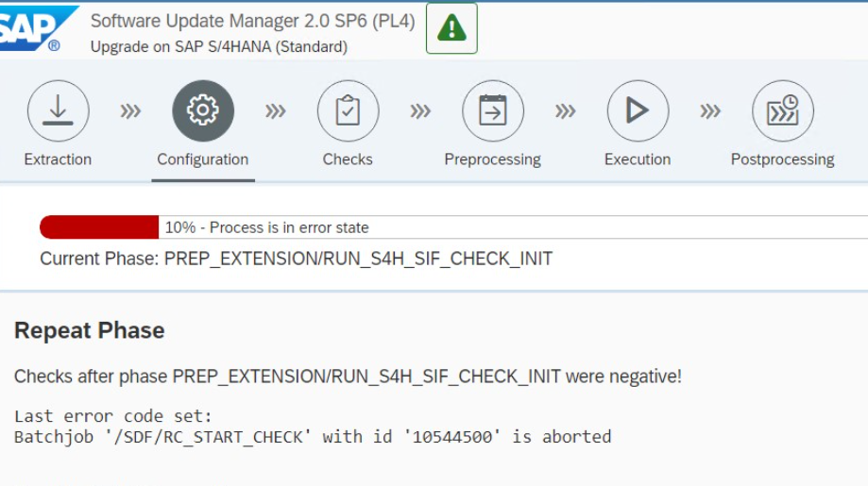The height and width of the screenshot is (486, 868).
Task: Click chevrons between Execution and Postprocessing
Action: coord(710,111)
